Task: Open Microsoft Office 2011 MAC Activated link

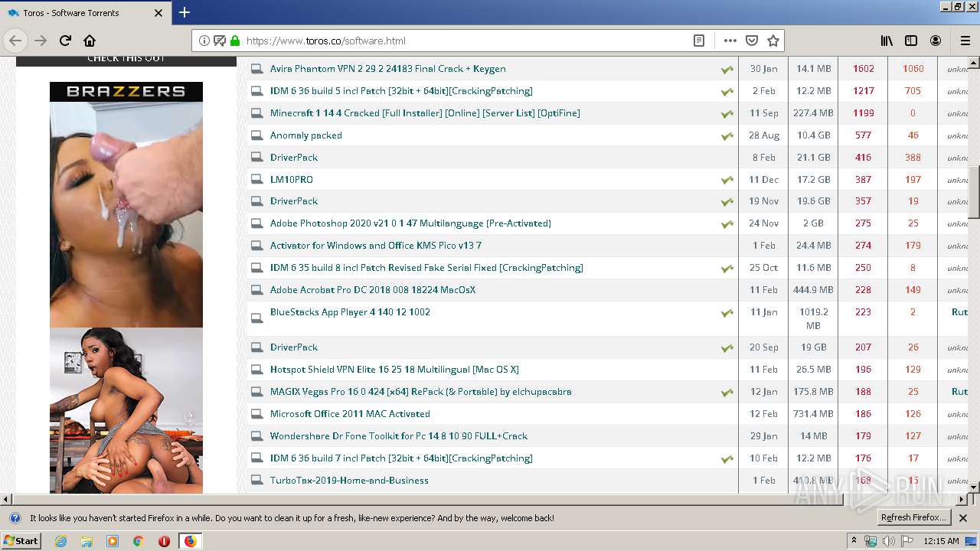Action: (350, 414)
